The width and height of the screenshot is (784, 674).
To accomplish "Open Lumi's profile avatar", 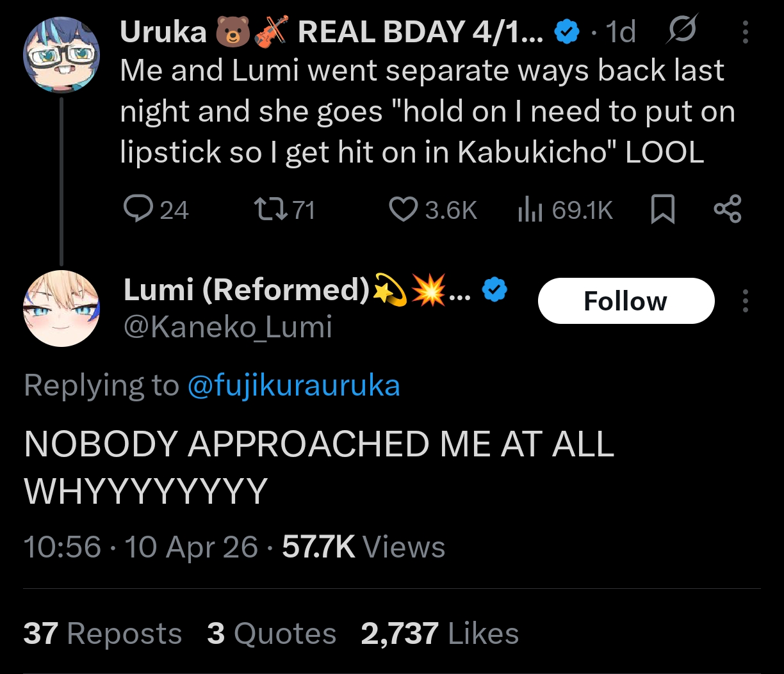I will click(x=61, y=310).
